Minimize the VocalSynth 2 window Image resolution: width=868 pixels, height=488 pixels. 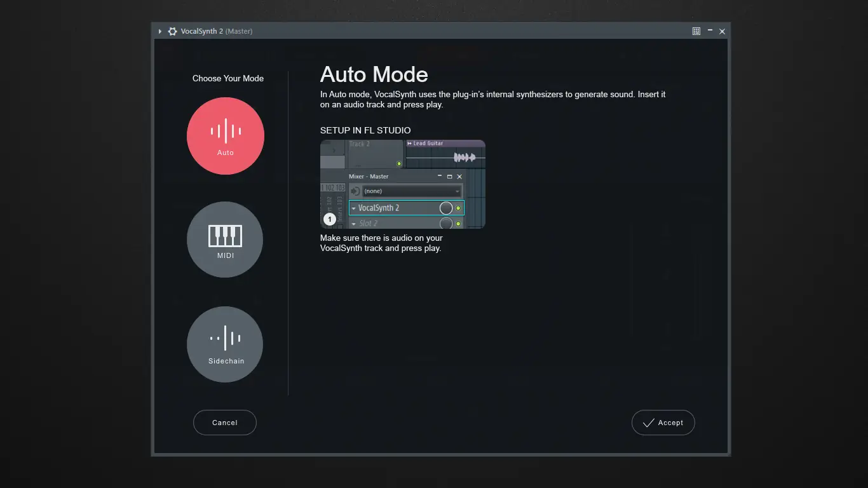[x=710, y=31]
